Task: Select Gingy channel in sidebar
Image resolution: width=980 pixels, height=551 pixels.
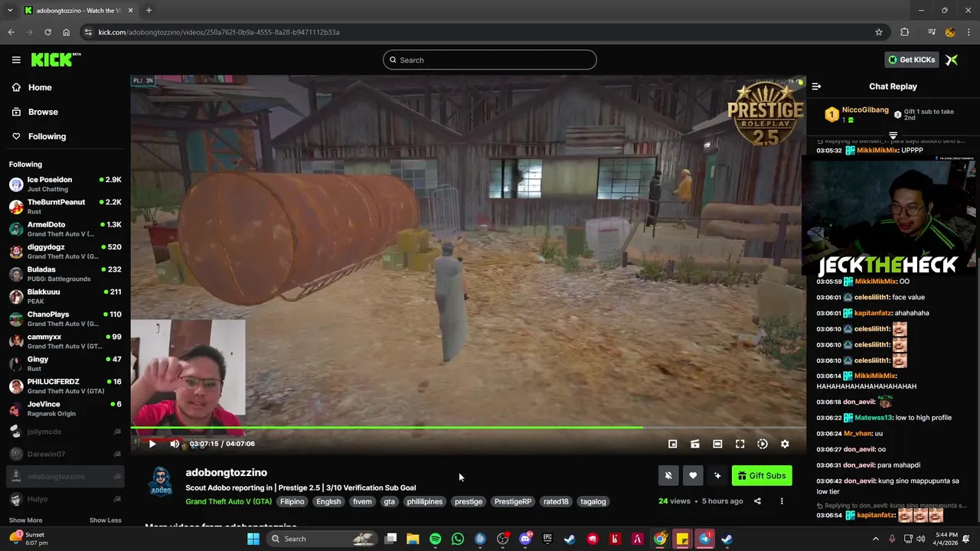Action: [x=65, y=364]
